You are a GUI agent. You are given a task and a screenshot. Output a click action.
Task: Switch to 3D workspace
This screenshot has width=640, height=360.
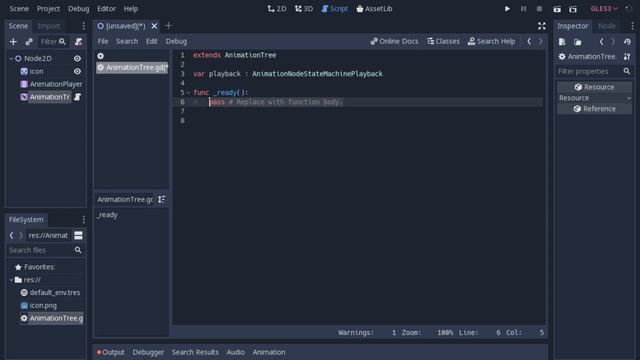tap(304, 9)
